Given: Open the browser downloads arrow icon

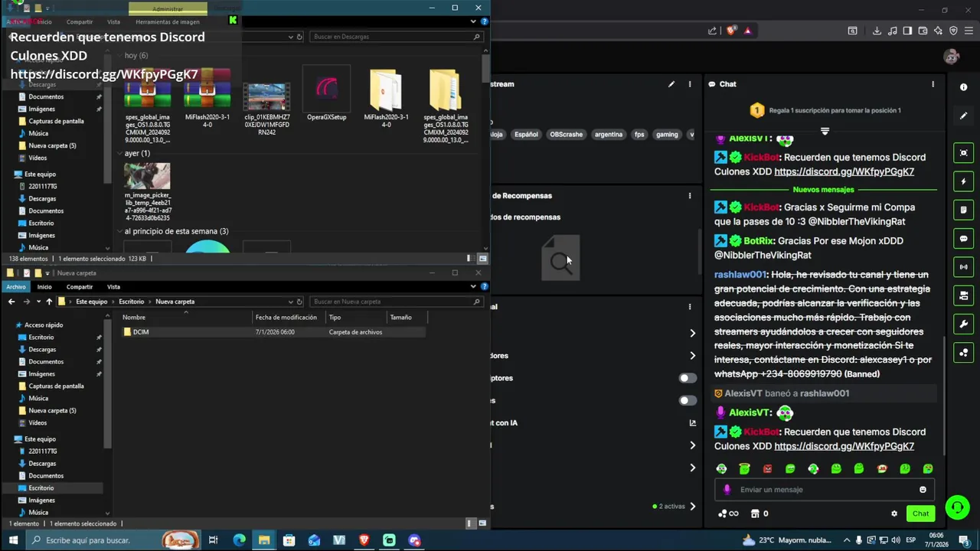Looking at the screenshot, I should (x=877, y=31).
